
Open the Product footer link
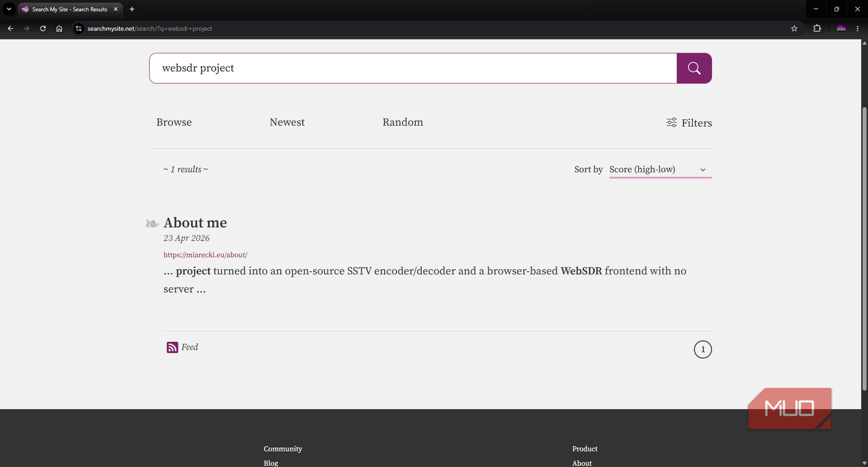pos(585,449)
